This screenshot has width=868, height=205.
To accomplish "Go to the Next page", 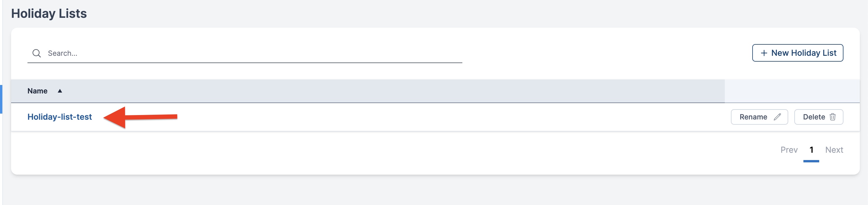I will pos(834,150).
